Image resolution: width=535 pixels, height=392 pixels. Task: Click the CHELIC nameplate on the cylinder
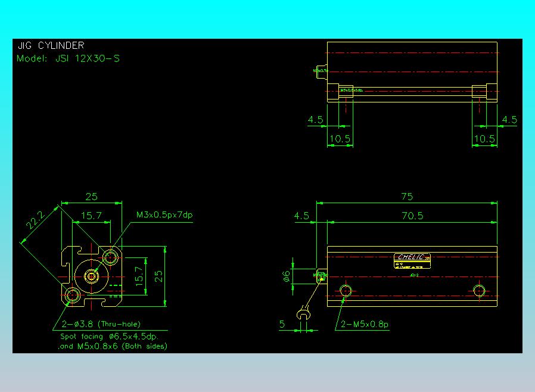tap(412, 261)
